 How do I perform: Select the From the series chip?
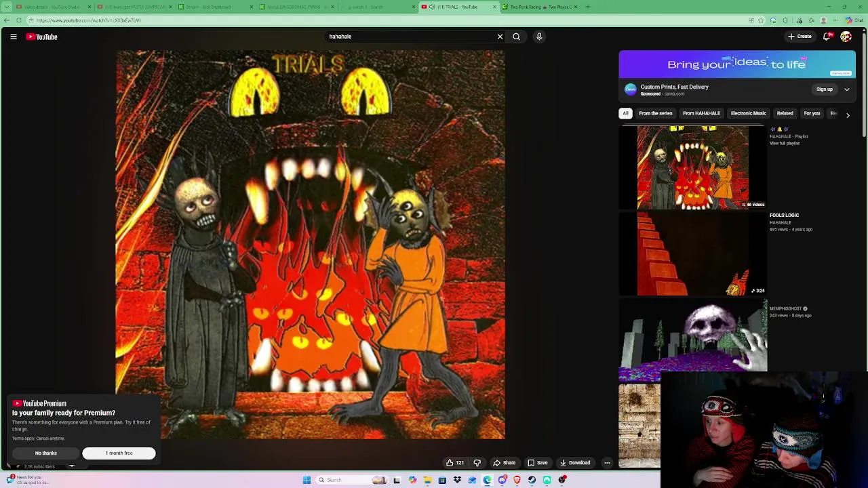tap(656, 113)
